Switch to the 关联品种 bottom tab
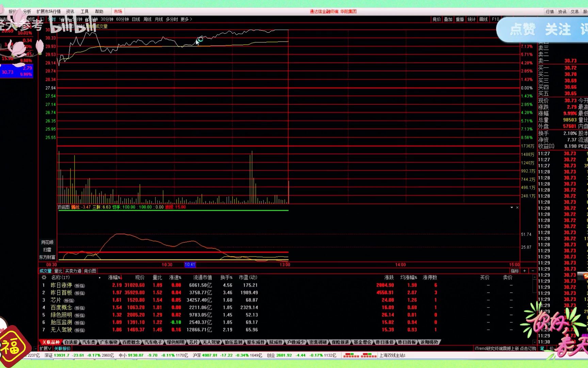Viewport: 588px width, 368px height. [51, 342]
